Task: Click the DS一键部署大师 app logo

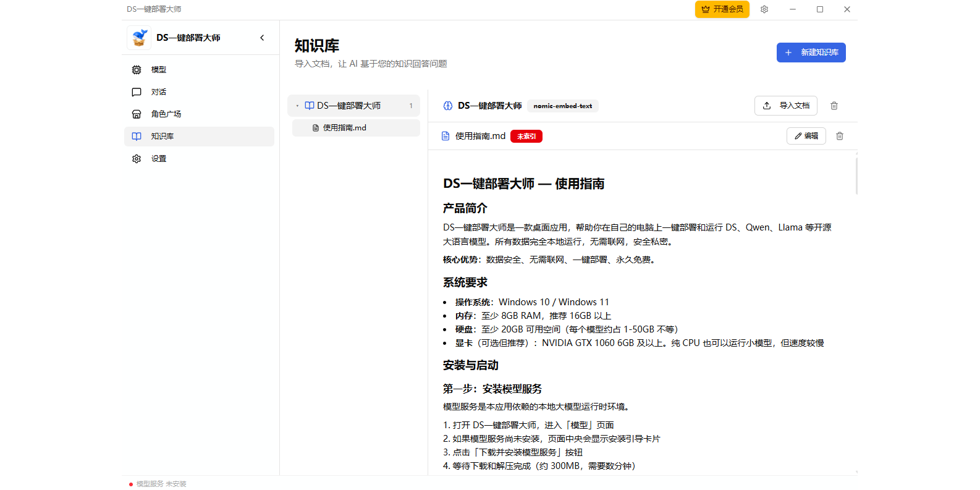Action: click(139, 38)
